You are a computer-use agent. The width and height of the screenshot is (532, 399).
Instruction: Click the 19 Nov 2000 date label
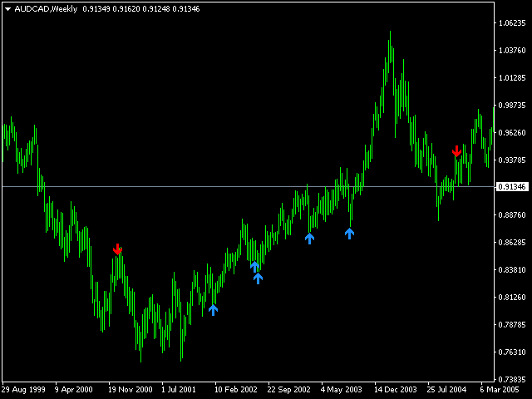131,390
